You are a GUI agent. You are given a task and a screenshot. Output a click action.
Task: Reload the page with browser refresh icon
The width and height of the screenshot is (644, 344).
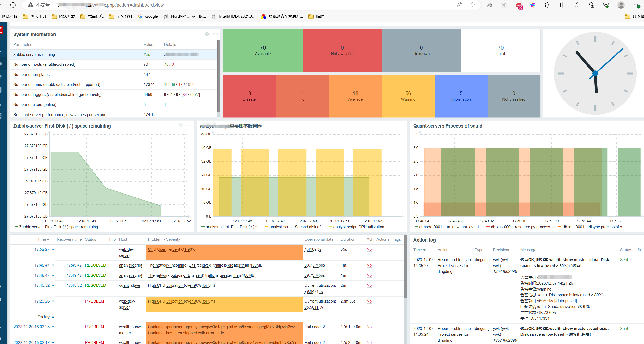tap(13, 5)
